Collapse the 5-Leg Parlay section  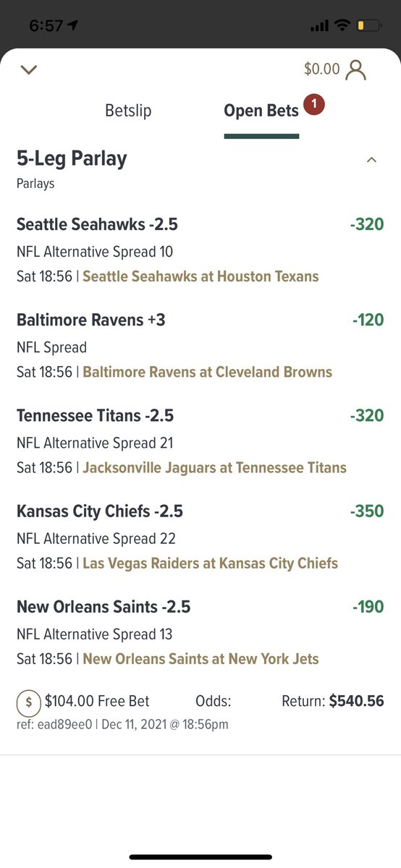tap(371, 160)
